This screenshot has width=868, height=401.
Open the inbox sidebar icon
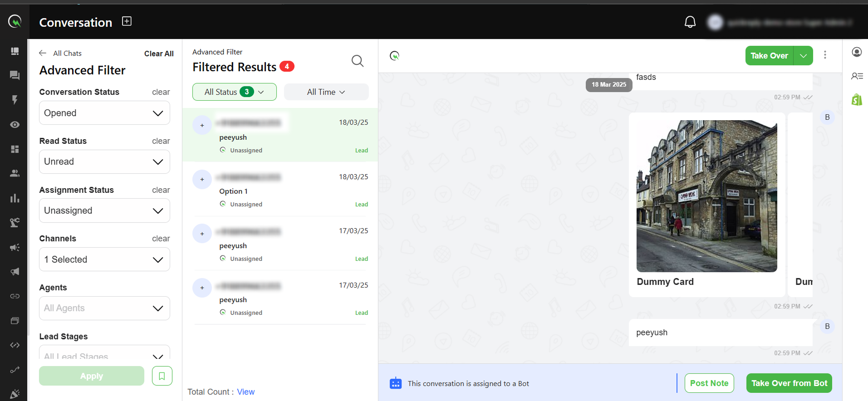click(15, 51)
